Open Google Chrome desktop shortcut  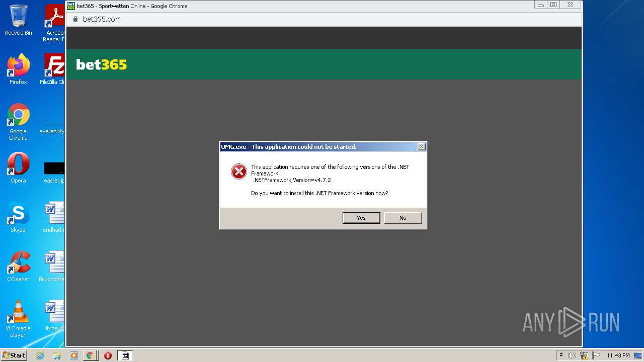point(18,122)
